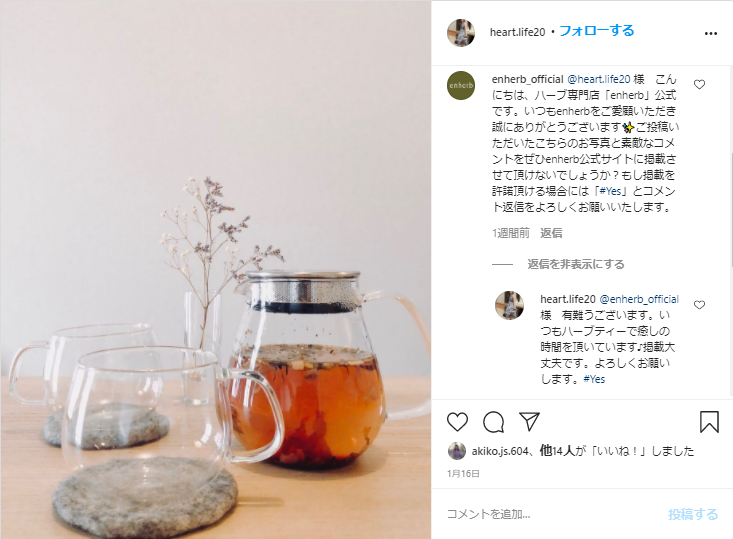Click heart.life20 avatar beside the reply
The height and width of the screenshot is (539, 733).
pos(510,305)
